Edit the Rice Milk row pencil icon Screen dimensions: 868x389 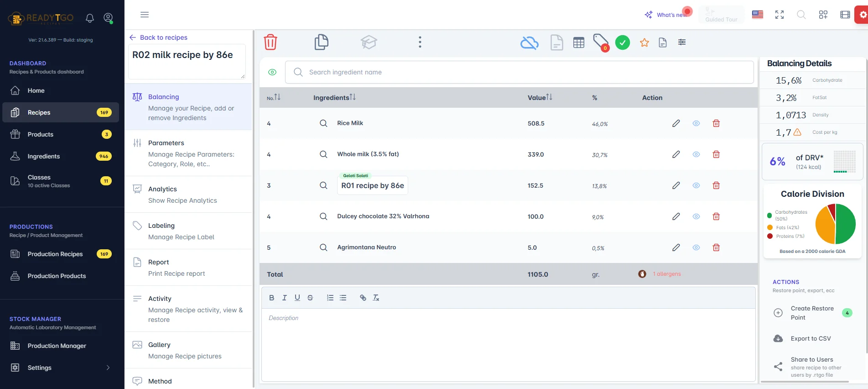(676, 123)
